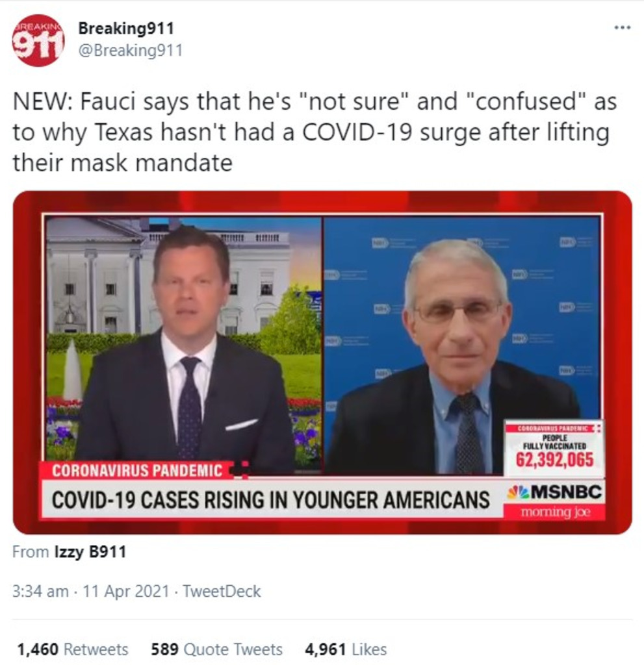
Task: Open the @Breaking911 handle link
Action: (131, 51)
